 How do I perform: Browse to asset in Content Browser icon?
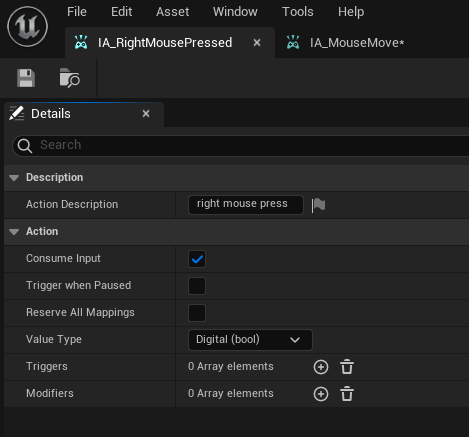[70, 78]
